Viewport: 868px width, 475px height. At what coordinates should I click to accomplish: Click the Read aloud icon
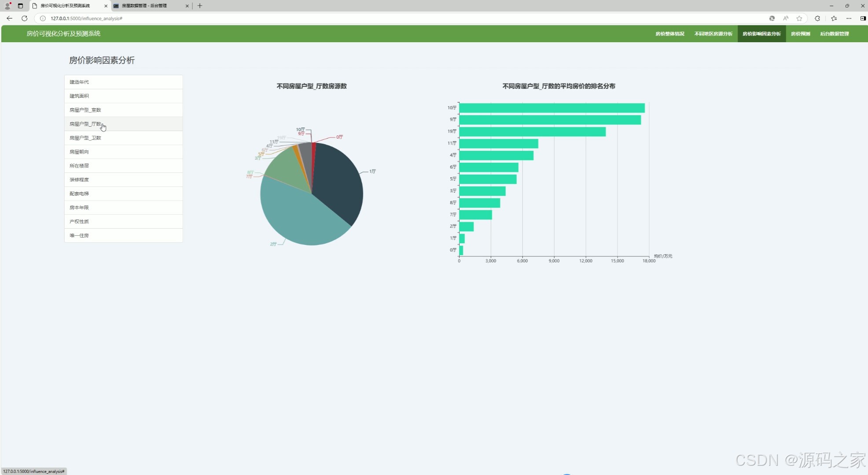tap(786, 18)
